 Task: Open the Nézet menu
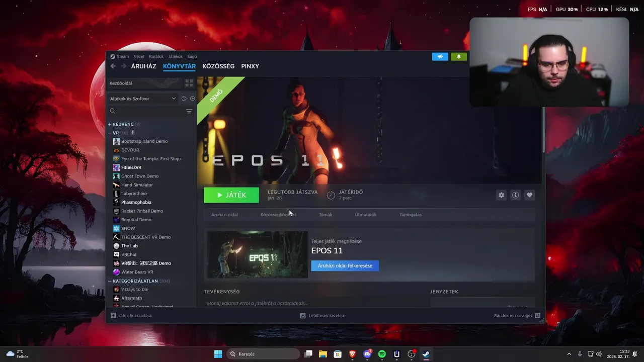click(139, 56)
